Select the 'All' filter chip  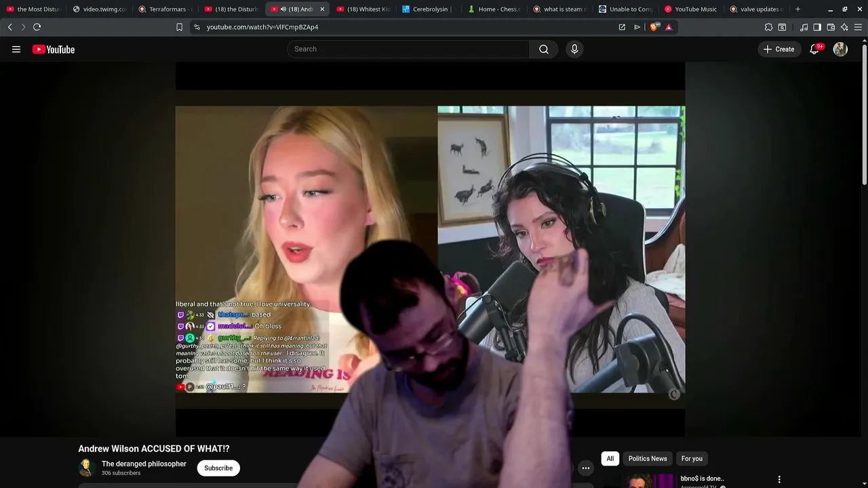point(610,459)
